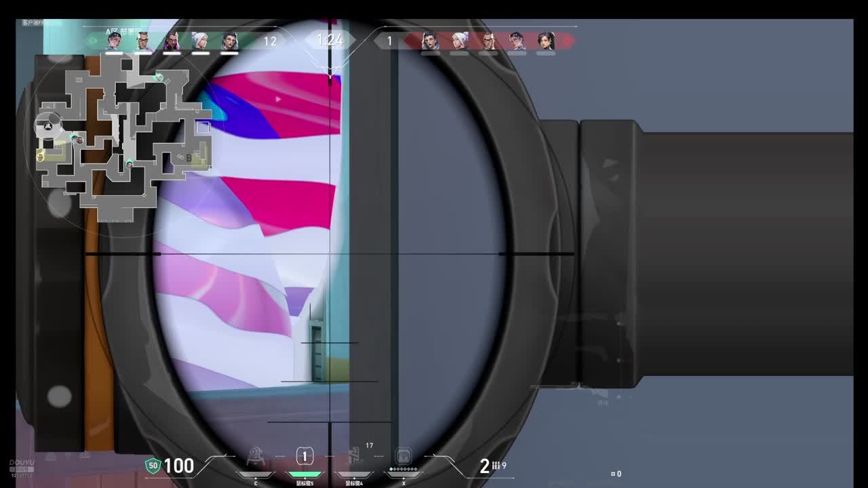Click the round timer showing 1:24
This screenshot has height=488, width=868.
click(x=330, y=40)
